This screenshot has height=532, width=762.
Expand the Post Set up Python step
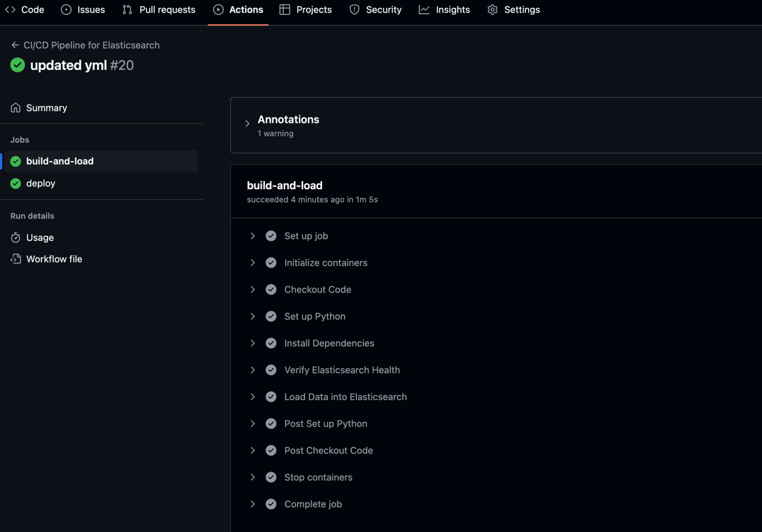click(x=253, y=424)
